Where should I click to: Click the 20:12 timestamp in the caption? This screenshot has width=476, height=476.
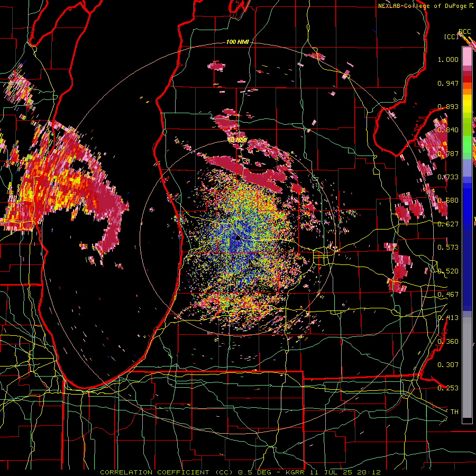[369, 472]
